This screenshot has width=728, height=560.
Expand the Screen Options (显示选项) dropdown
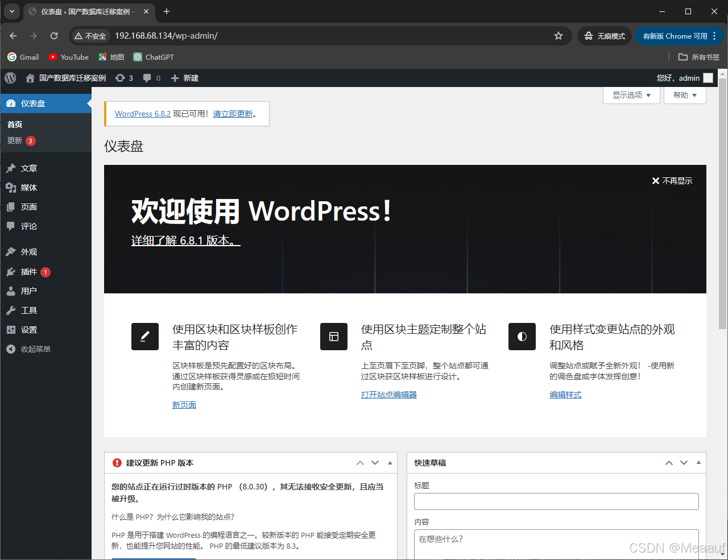[631, 95]
